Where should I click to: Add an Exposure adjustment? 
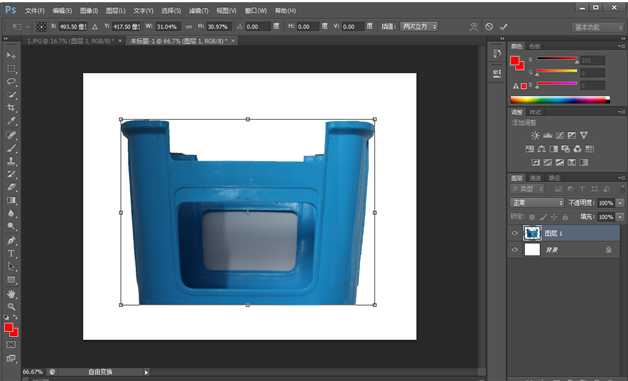tap(572, 135)
